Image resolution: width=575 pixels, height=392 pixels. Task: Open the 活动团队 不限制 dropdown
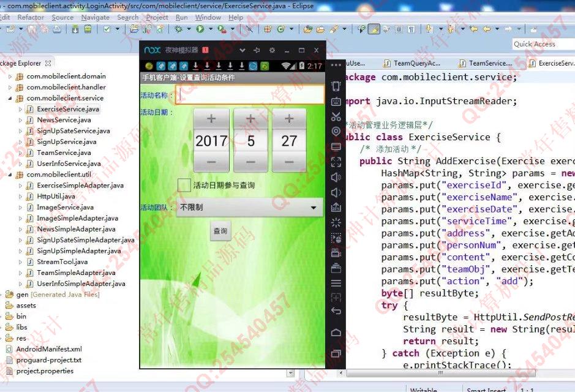[249, 208]
